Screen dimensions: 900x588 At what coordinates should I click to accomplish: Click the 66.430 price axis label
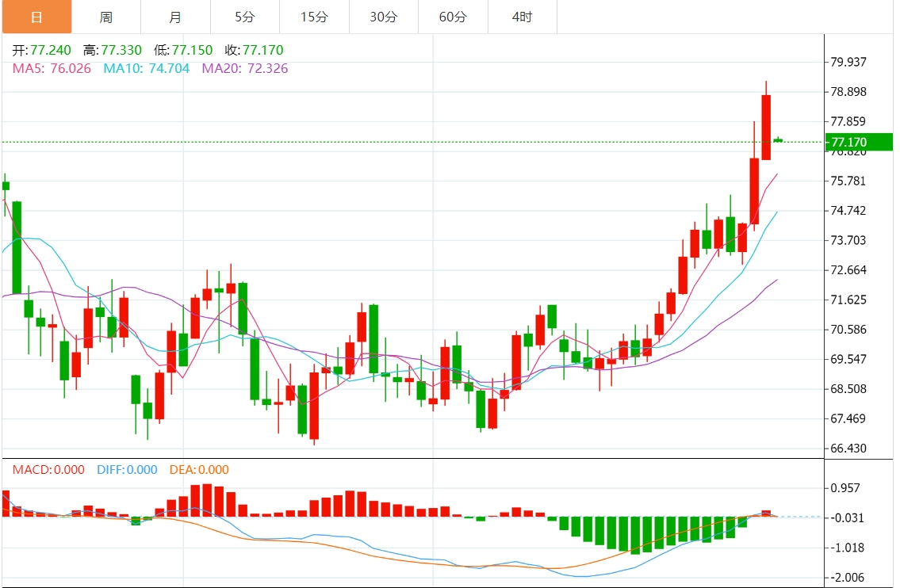point(849,448)
